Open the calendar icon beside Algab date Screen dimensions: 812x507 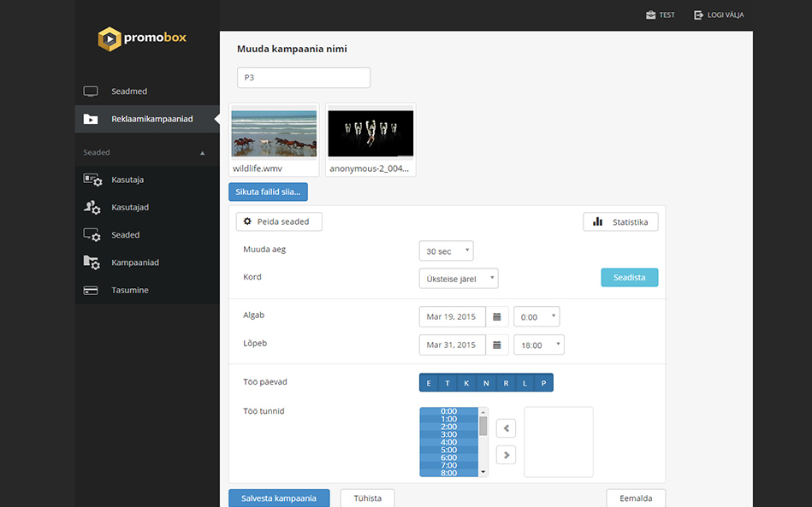coord(497,317)
